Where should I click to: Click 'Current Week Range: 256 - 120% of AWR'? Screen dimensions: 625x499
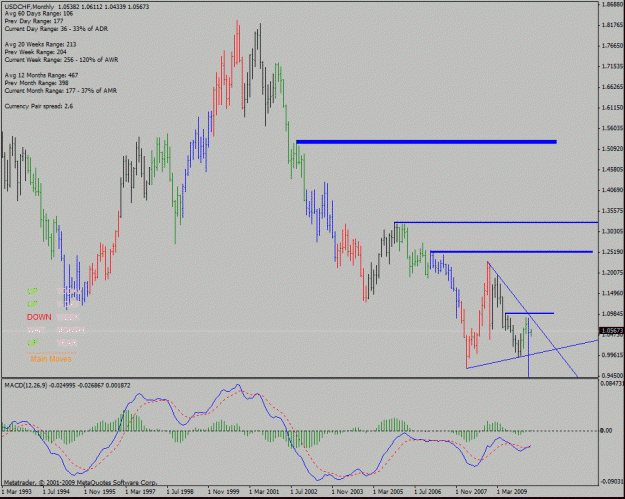(x=62, y=60)
